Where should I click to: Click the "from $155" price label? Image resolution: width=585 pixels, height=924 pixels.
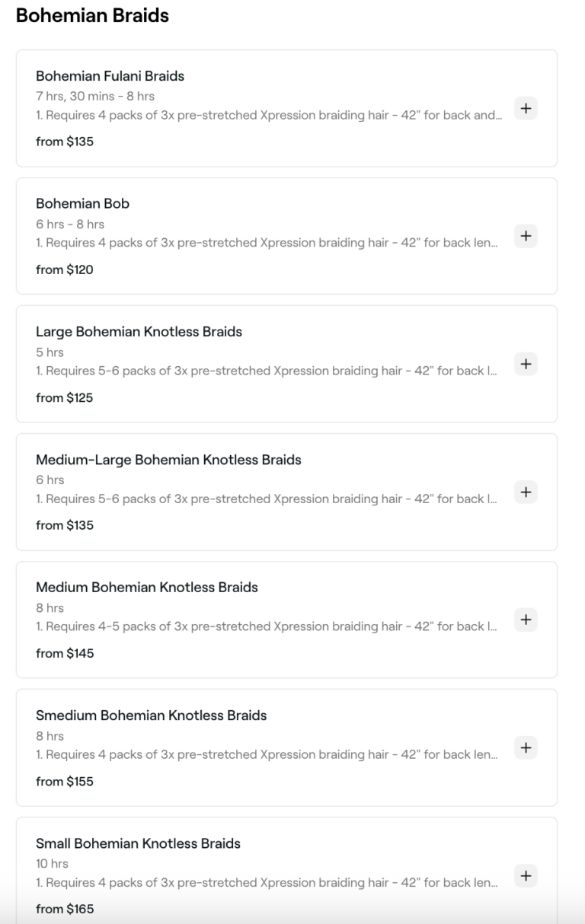coord(65,781)
